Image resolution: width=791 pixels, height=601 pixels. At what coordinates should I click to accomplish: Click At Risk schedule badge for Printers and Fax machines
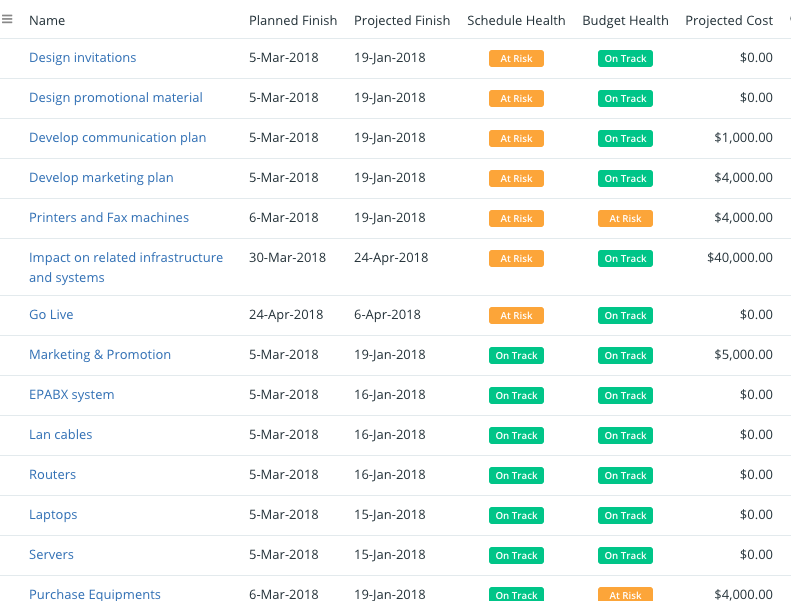tap(516, 218)
